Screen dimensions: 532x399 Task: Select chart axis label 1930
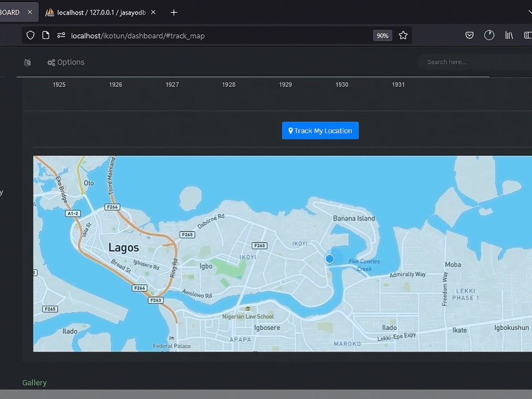tap(342, 85)
